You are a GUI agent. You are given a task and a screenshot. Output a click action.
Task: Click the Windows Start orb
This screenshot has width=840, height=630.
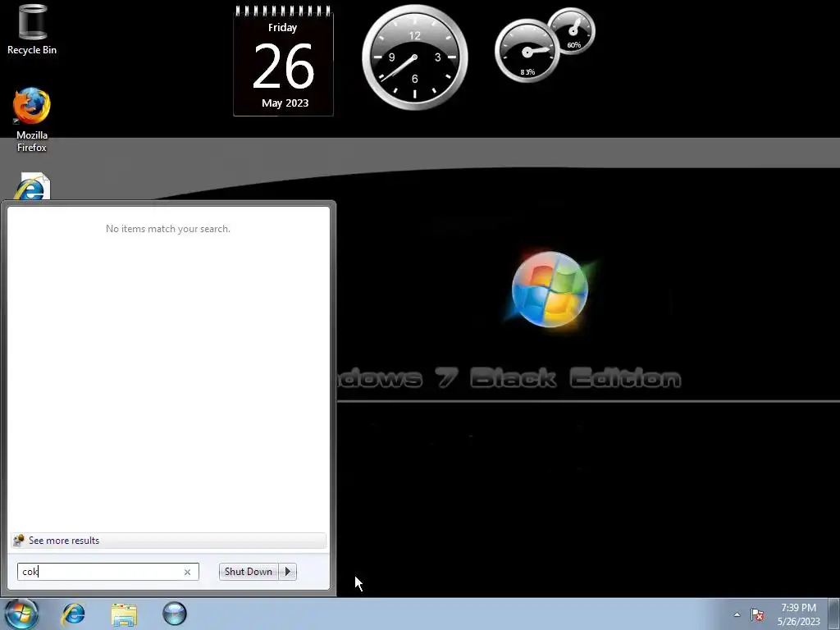click(21, 614)
